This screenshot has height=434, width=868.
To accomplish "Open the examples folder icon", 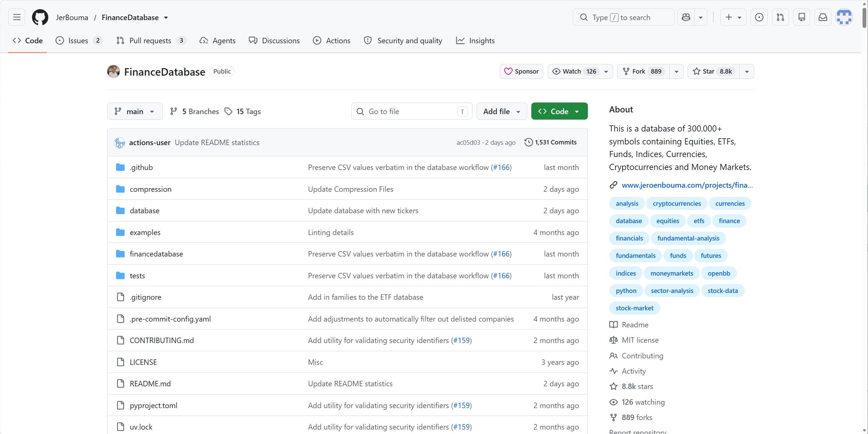I will [120, 232].
